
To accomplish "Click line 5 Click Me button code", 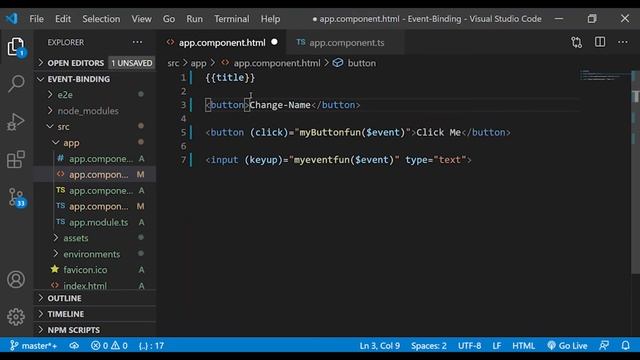I will pyautogui.click(x=358, y=132).
